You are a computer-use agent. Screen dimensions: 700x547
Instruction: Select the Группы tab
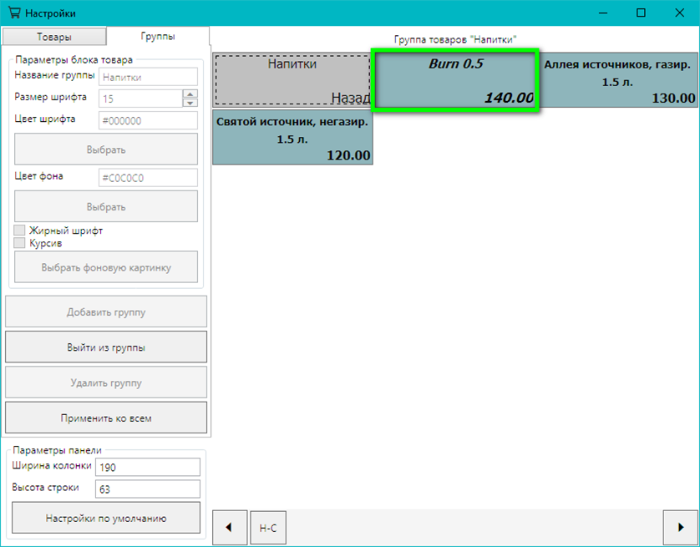(158, 37)
